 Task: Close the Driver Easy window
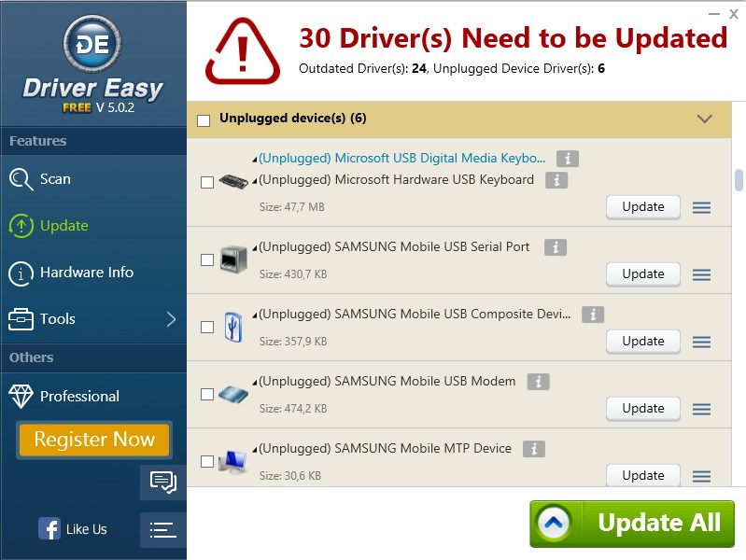point(734,14)
